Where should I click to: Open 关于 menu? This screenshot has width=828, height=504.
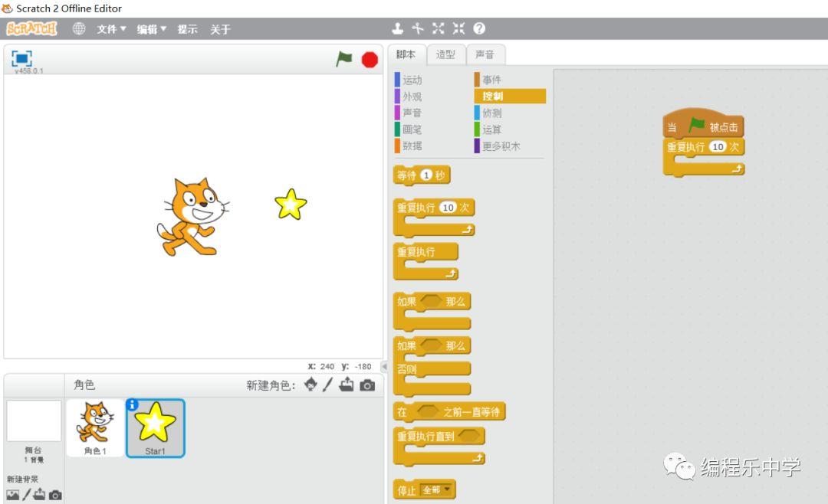tap(220, 29)
